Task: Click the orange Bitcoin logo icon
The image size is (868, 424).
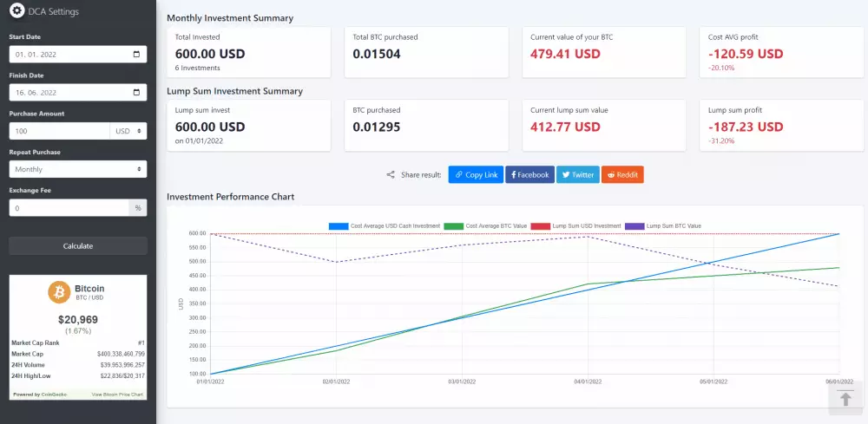Action: [59, 293]
